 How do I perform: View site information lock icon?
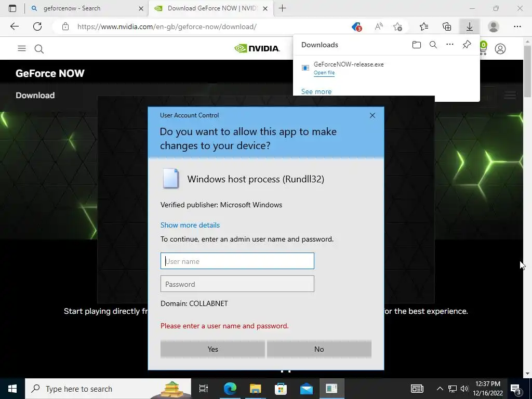[65, 26]
